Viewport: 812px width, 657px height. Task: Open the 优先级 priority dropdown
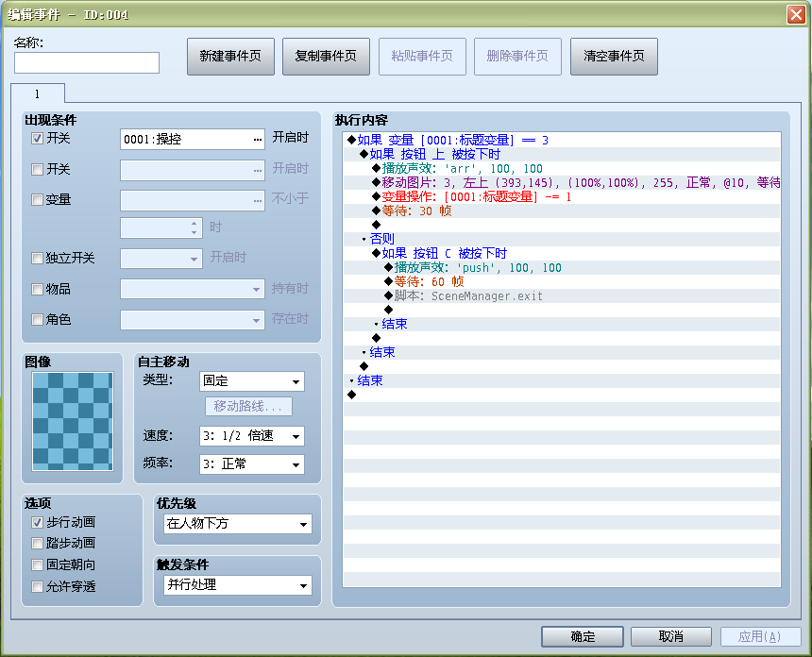coord(238,524)
